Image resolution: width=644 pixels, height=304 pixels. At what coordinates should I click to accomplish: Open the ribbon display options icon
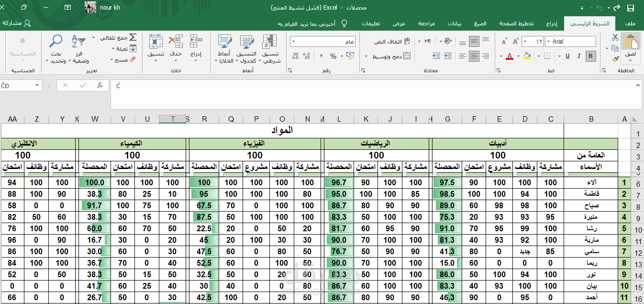67,8
